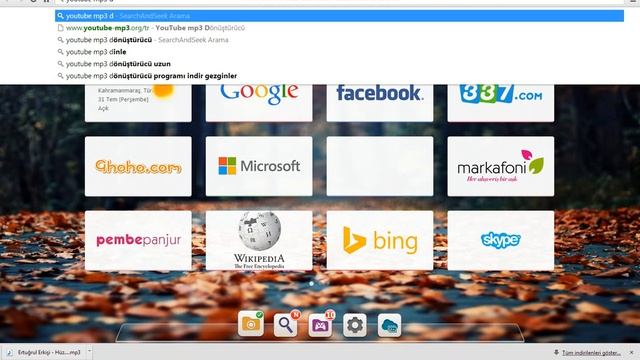Click the 'Tüm indirilenleri göster' link
The height and width of the screenshot is (360, 640).
[591, 353]
